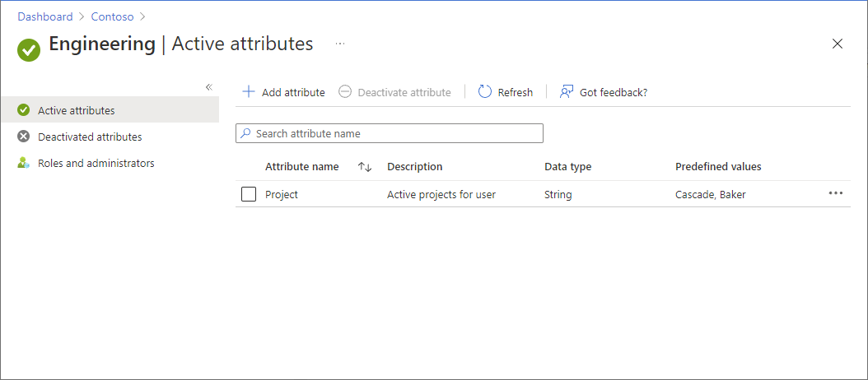Click the Got feedback person icon
The image size is (868, 380).
[x=566, y=92]
